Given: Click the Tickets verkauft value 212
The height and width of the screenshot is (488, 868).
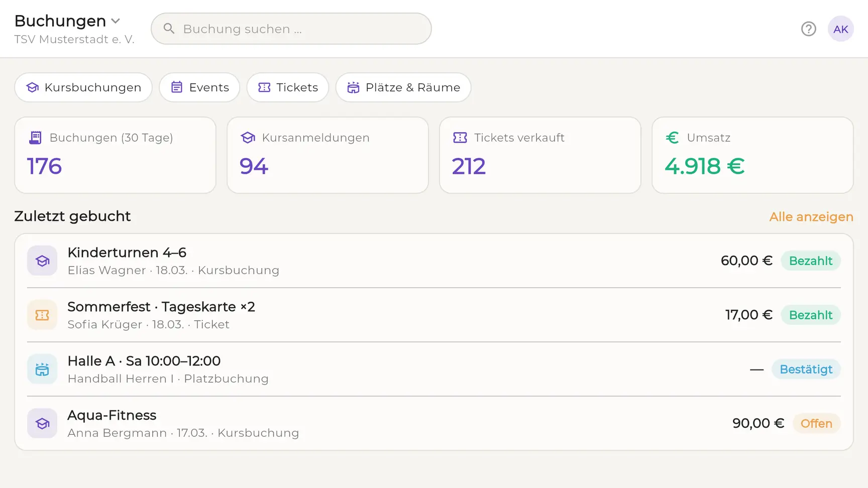Looking at the screenshot, I should [x=469, y=166].
